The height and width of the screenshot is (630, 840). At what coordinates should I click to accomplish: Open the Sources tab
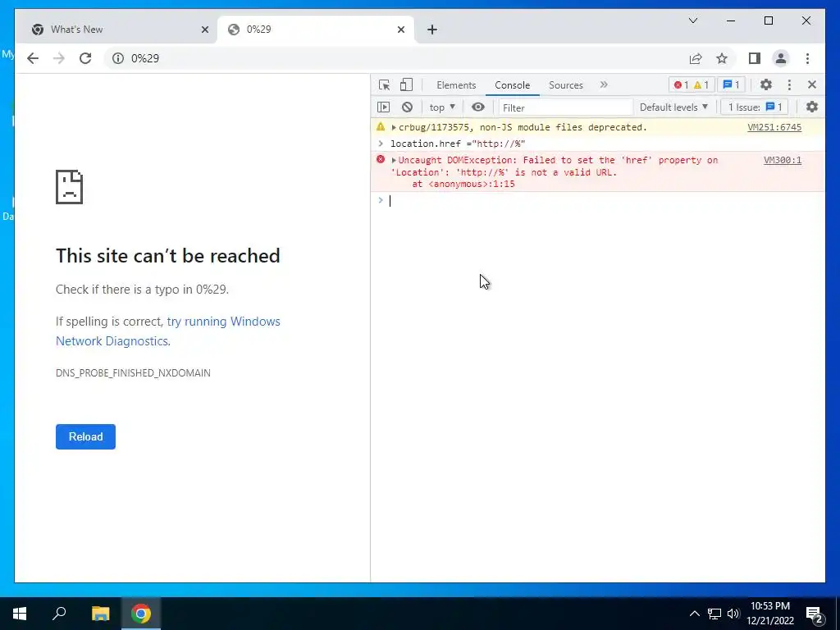[566, 85]
